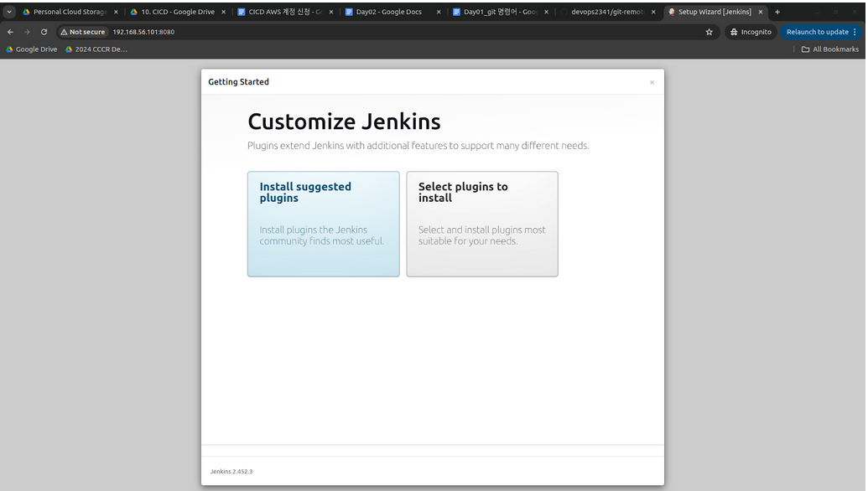Image resolution: width=868 pixels, height=491 pixels.
Task: Click the Not secure site warning
Action: 83,32
